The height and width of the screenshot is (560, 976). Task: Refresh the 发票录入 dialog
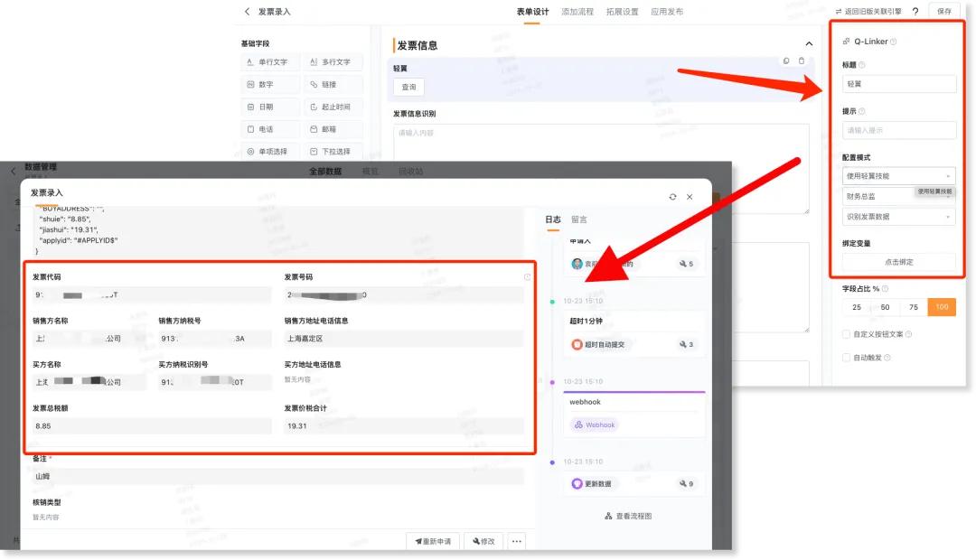[672, 197]
